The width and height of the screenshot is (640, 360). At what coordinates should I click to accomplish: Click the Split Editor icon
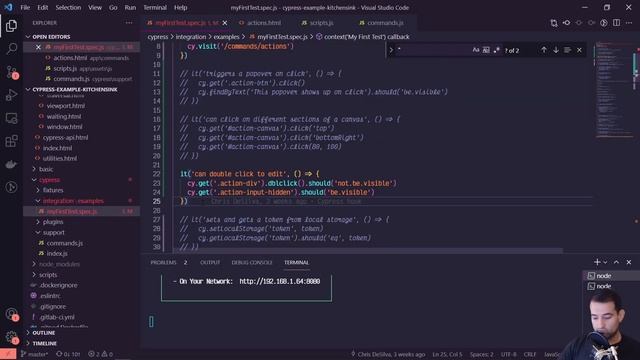pos(616,23)
